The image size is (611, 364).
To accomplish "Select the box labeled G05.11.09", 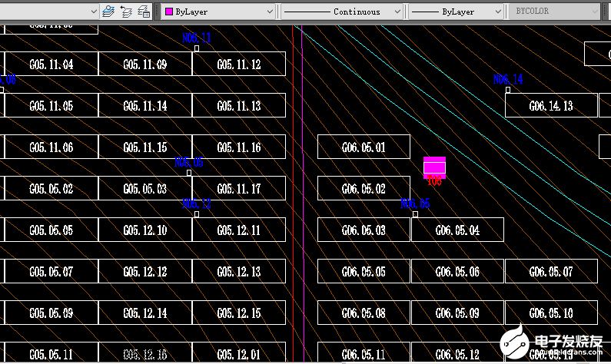I will coord(145,64).
